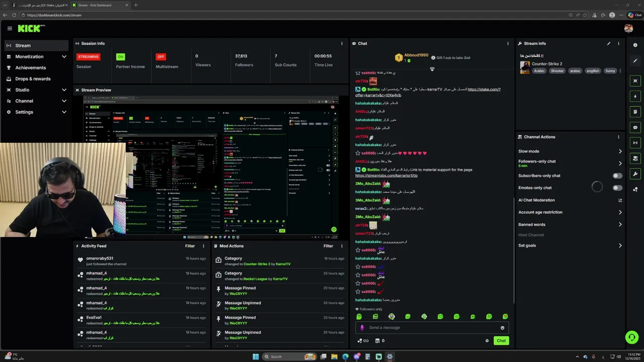644x362 pixels.
Task: Toggle Emotes-only chat switch
Action: pyautogui.click(x=617, y=188)
